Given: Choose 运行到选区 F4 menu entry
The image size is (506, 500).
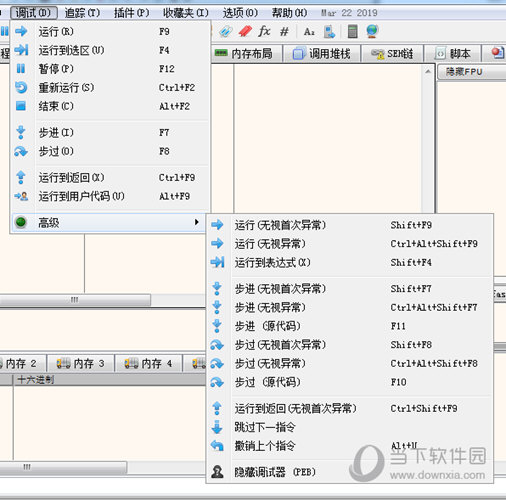Looking at the screenshot, I should [x=110, y=50].
